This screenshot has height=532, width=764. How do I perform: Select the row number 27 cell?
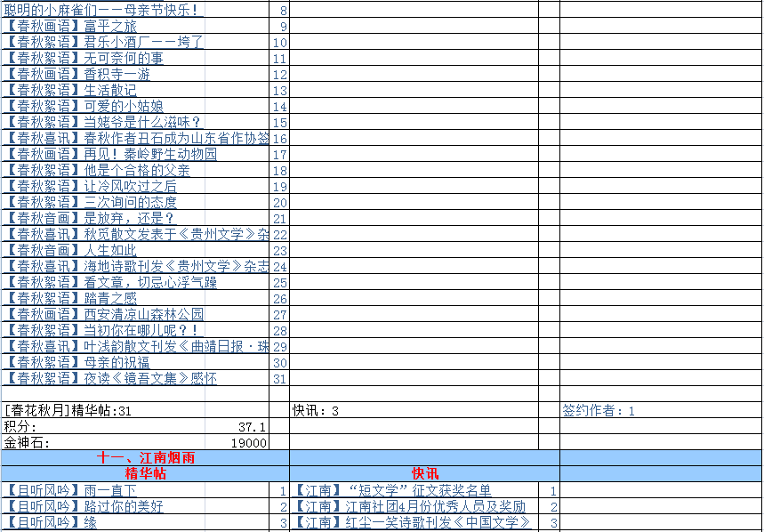tap(279, 314)
